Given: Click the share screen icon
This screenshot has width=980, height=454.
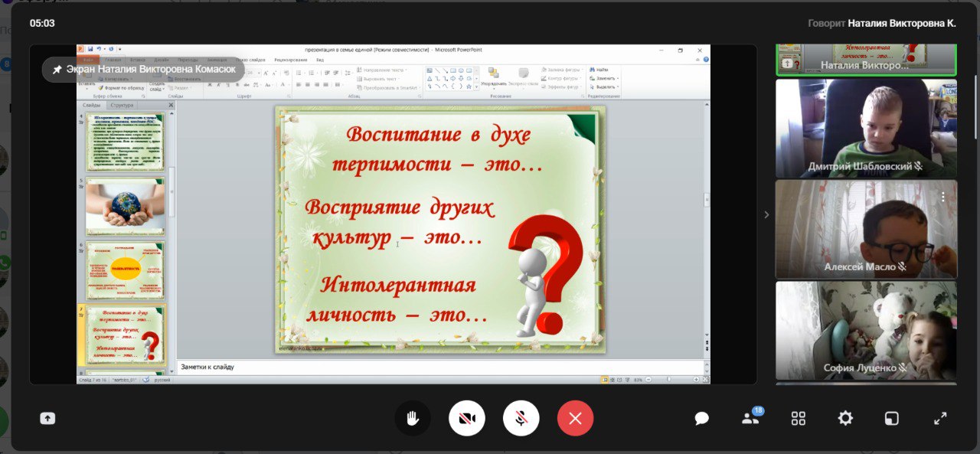Looking at the screenshot, I should [x=47, y=418].
